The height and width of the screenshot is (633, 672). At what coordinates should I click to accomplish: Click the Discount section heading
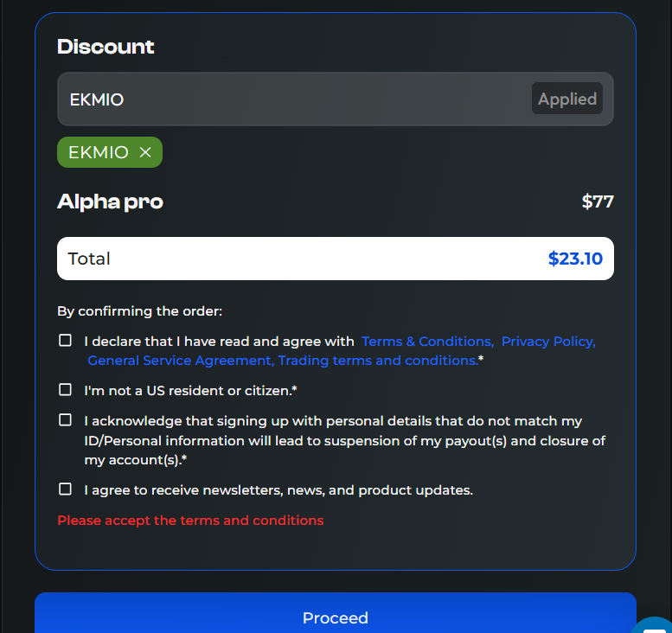[106, 47]
